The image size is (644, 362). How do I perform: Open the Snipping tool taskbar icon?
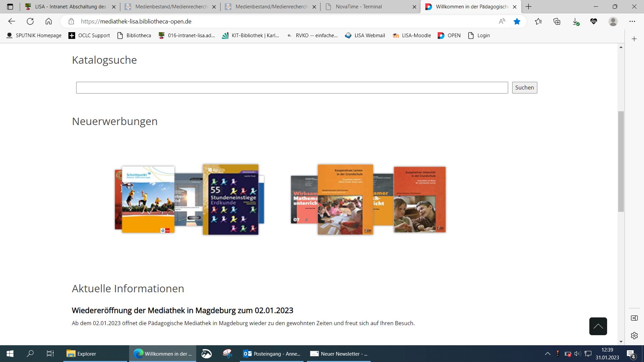(227, 354)
